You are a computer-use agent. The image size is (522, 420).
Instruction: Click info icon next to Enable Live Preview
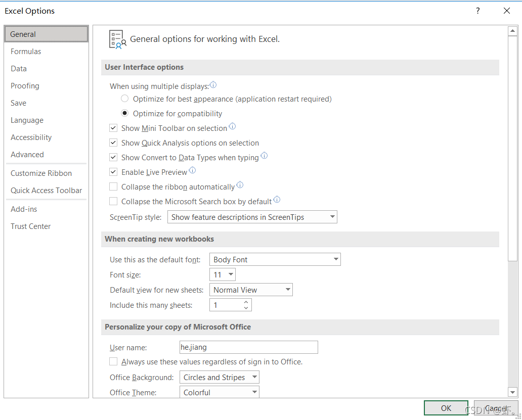(x=192, y=171)
